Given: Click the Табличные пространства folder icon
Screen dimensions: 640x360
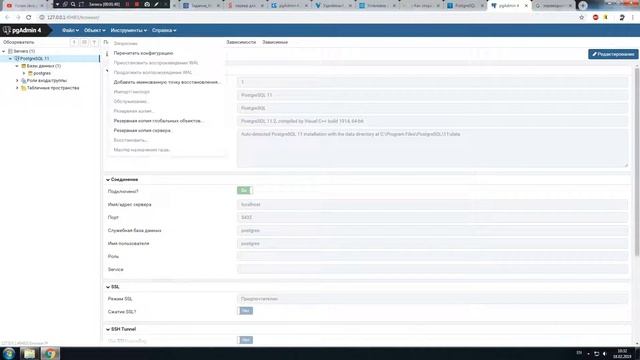Looking at the screenshot, I should 24,88.
